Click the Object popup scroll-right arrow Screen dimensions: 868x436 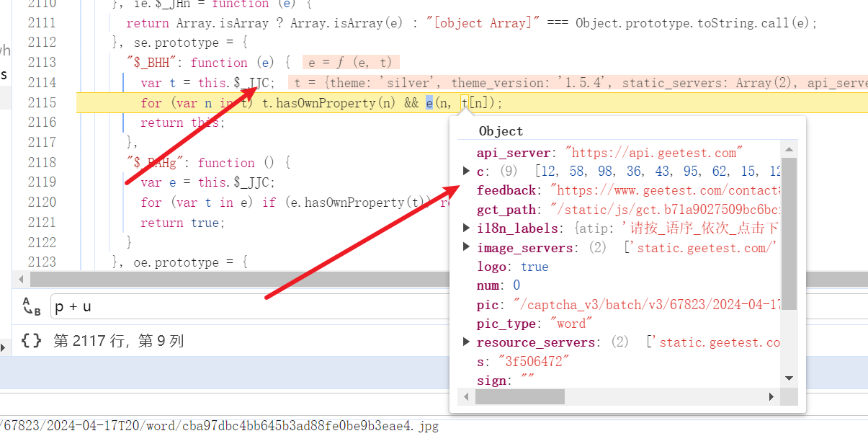(x=771, y=396)
